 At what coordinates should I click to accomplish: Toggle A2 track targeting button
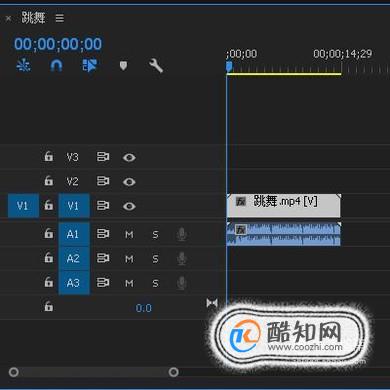(x=74, y=258)
